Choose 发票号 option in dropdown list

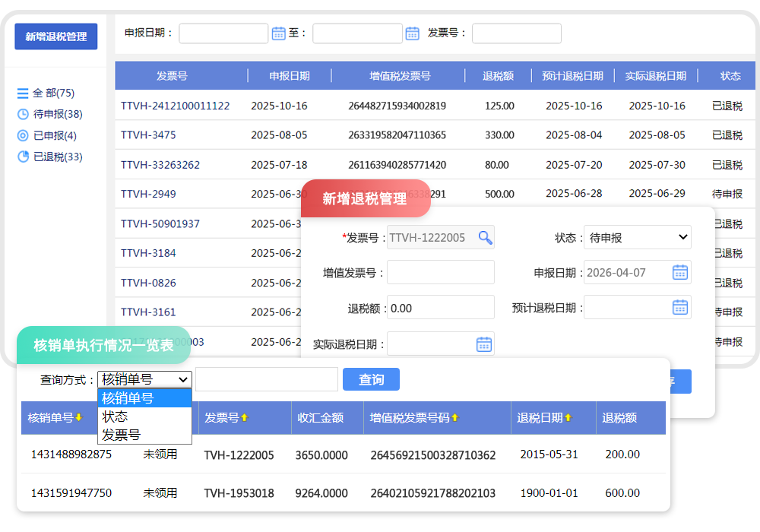(145, 435)
